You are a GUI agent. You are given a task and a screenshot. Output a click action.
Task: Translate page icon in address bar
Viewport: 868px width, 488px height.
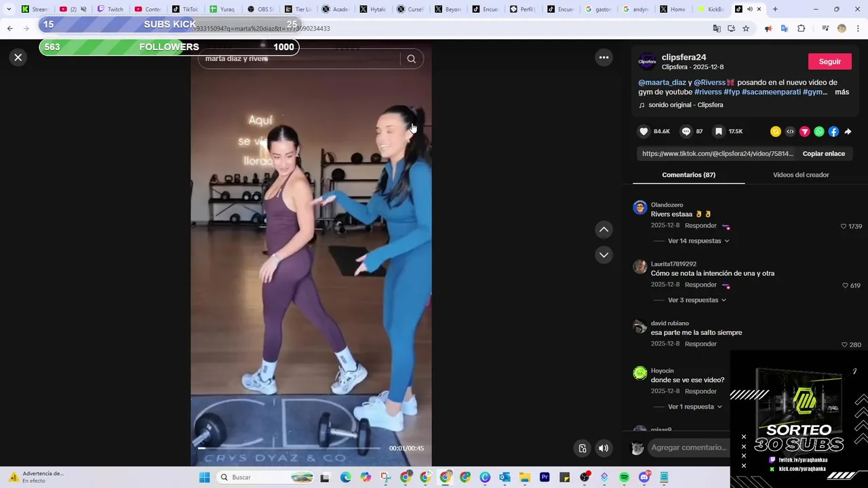[717, 28]
